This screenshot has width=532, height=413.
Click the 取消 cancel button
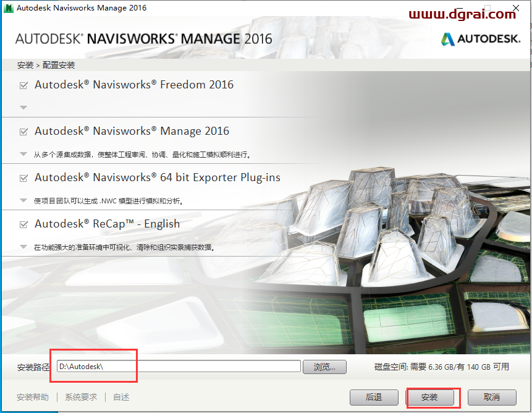pyautogui.click(x=492, y=398)
